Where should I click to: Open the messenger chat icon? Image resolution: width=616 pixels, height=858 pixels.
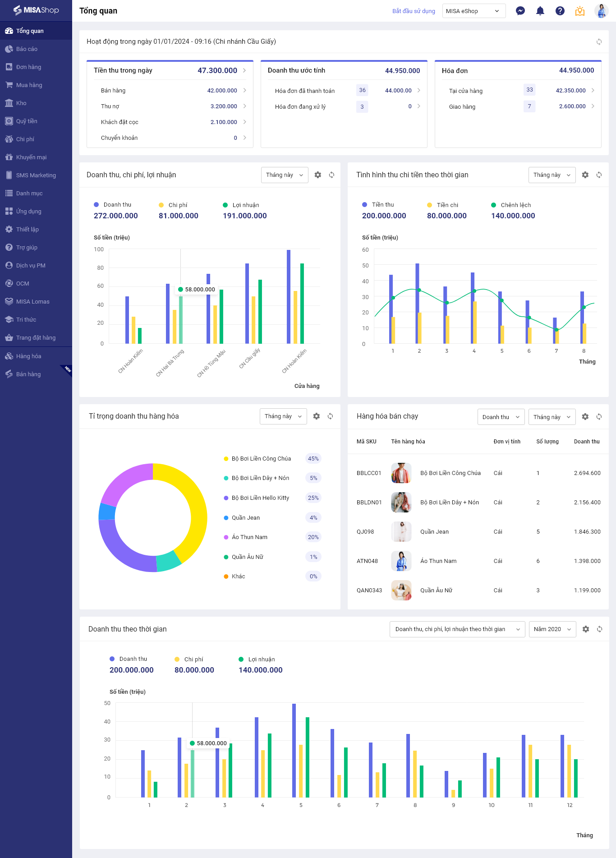pos(520,11)
